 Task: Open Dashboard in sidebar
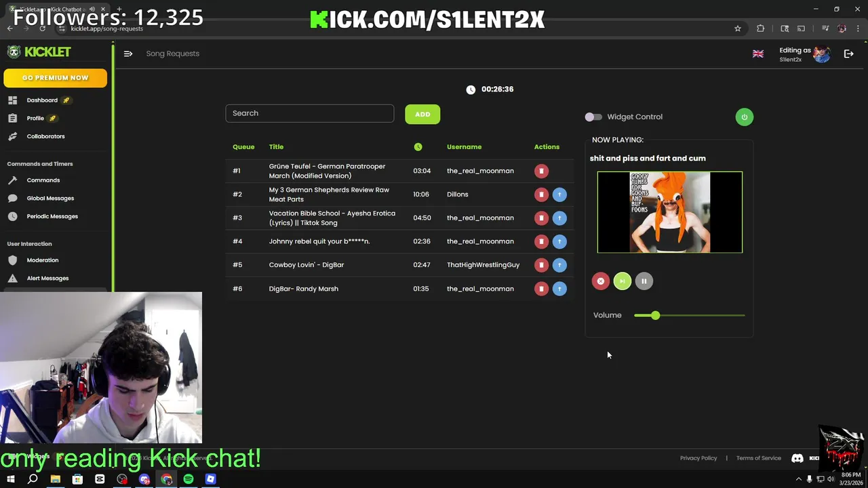[42, 100]
